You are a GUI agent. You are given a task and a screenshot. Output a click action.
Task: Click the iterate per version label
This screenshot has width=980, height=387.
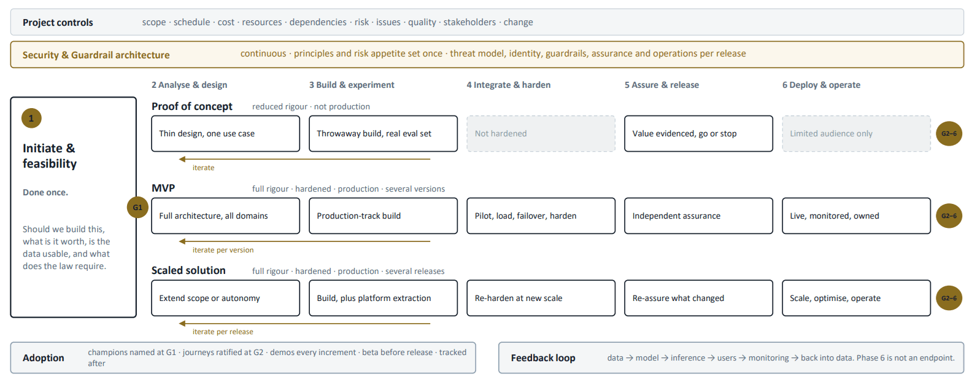223,250
